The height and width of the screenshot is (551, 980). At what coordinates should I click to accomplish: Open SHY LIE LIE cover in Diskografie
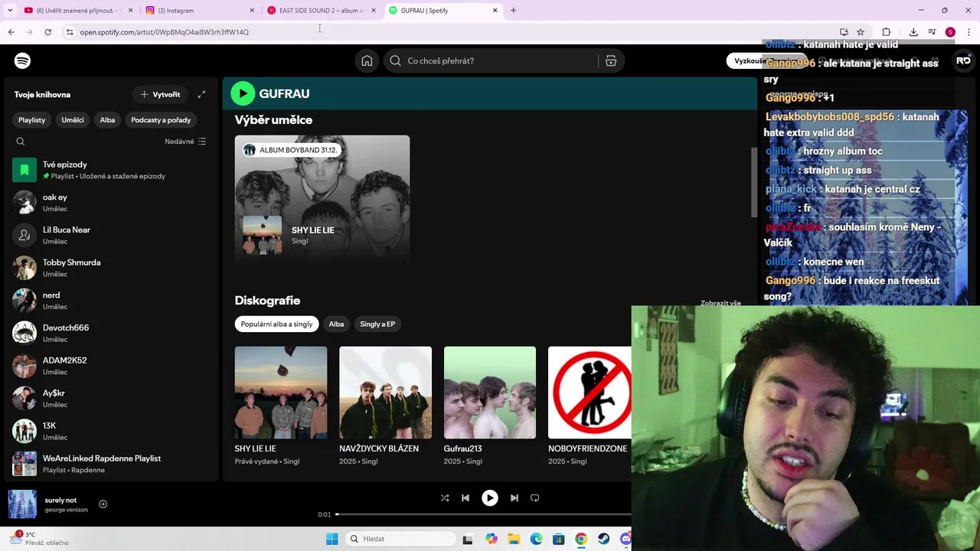pos(281,393)
